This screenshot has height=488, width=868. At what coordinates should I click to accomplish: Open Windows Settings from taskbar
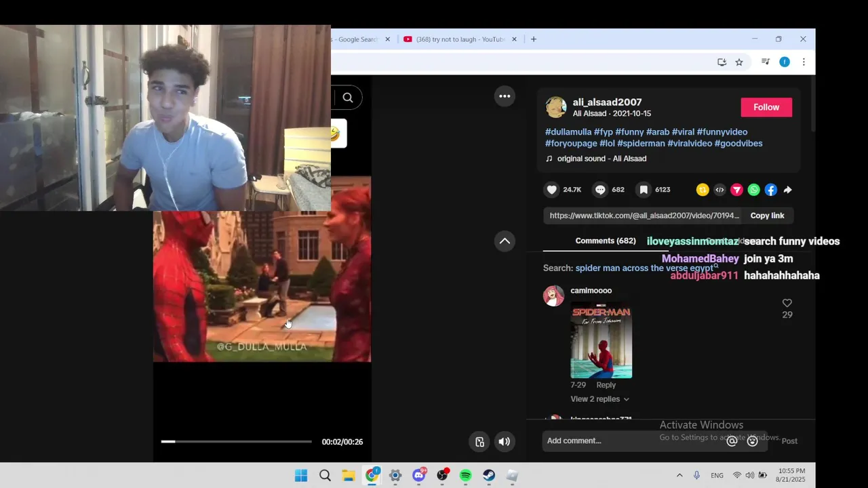395,476
